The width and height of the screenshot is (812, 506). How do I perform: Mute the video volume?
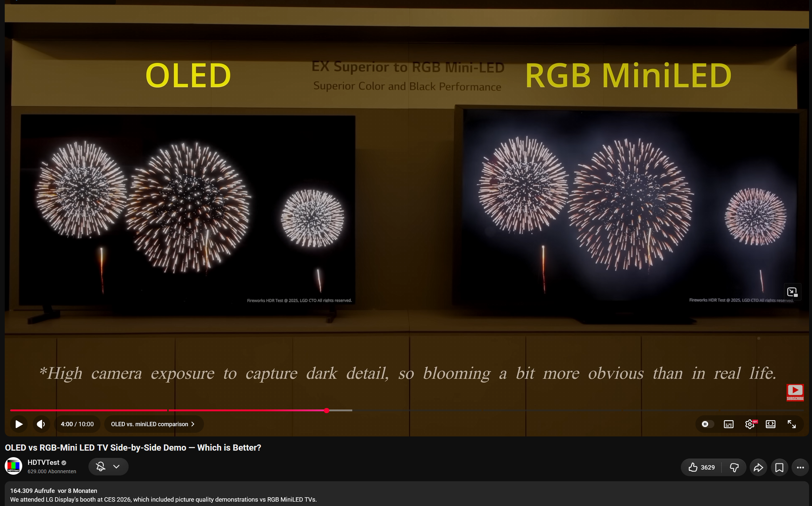(41, 424)
